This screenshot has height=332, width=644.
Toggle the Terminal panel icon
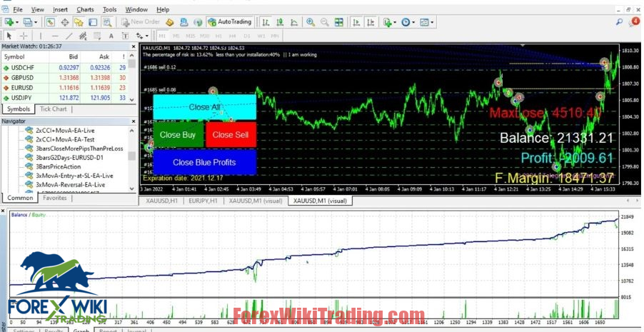[93, 22]
